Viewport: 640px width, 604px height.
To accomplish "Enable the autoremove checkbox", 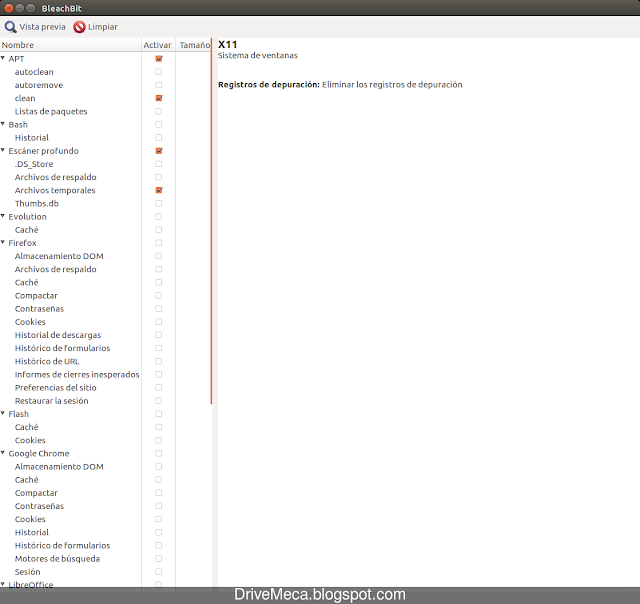I will click(x=159, y=85).
